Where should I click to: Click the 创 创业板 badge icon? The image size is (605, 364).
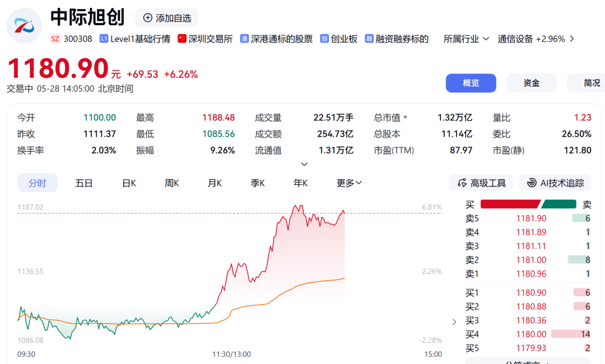coord(324,39)
